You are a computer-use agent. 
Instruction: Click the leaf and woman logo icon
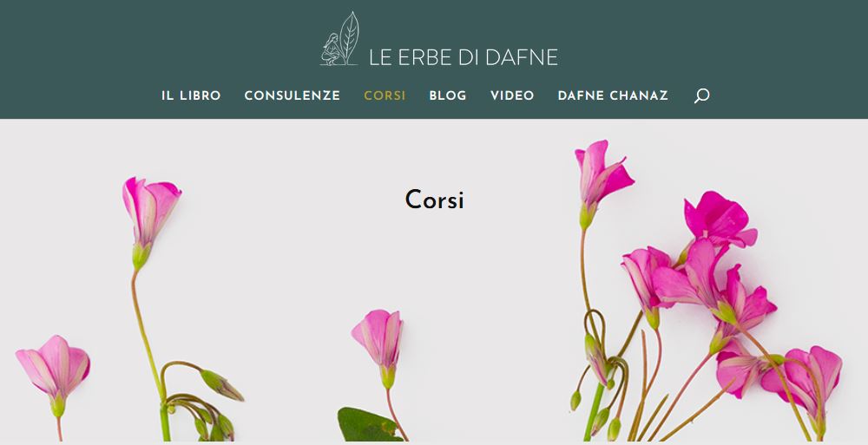point(340,39)
